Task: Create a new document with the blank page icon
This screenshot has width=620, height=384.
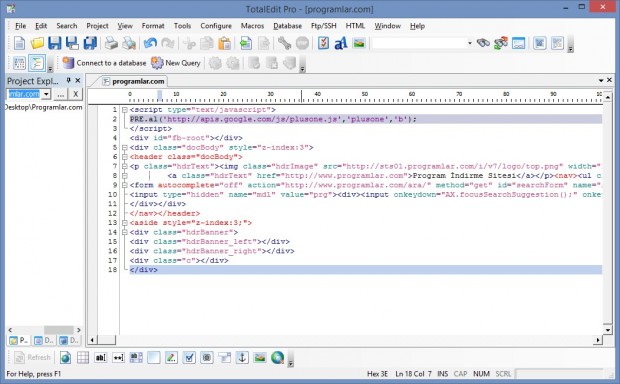Action: coord(19,43)
